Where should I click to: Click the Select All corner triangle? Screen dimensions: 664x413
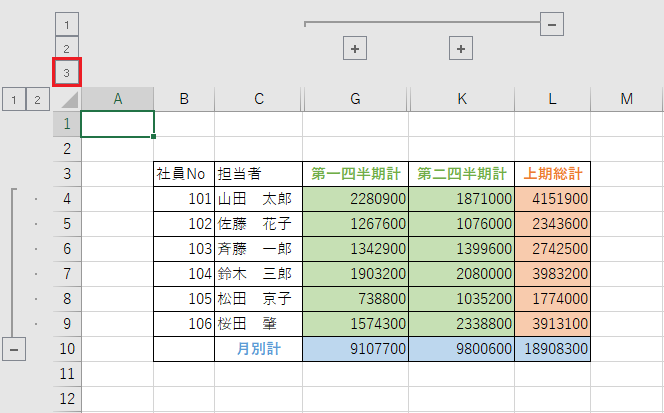point(68,100)
